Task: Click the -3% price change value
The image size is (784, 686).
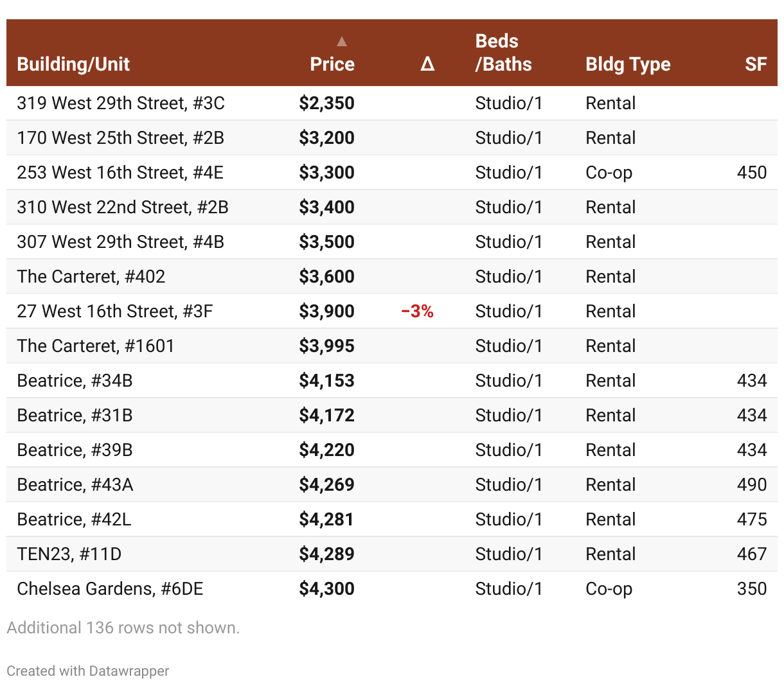Action: (417, 312)
